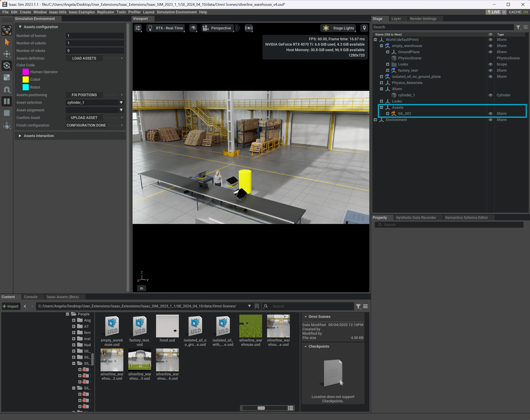This screenshot has height=420, width=530.
Task: Open the RTX Real-Time renderer menu
Action: [x=166, y=28]
